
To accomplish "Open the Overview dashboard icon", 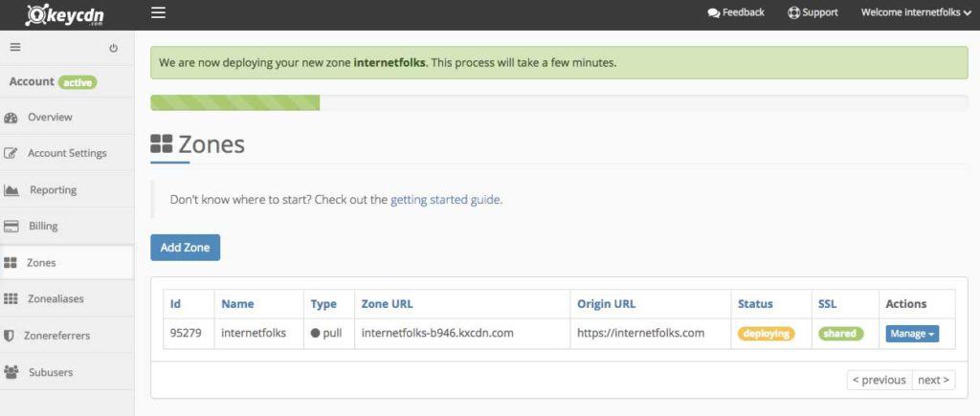I will pos(11,118).
